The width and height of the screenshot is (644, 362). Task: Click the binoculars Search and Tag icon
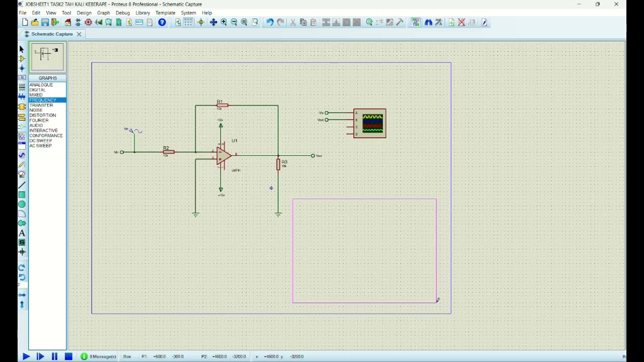(428, 22)
